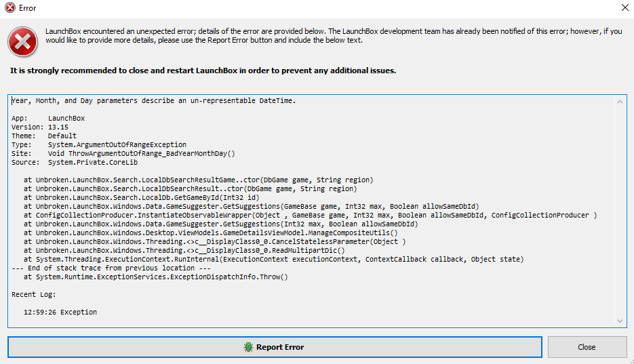Click the scrollbar down arrow in error details

(x=620, y=321)
